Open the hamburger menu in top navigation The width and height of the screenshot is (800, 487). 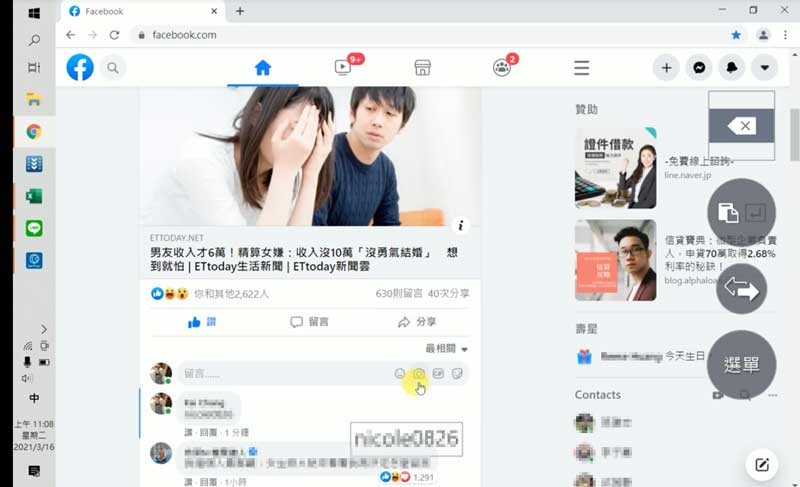(x=581, y=68)
